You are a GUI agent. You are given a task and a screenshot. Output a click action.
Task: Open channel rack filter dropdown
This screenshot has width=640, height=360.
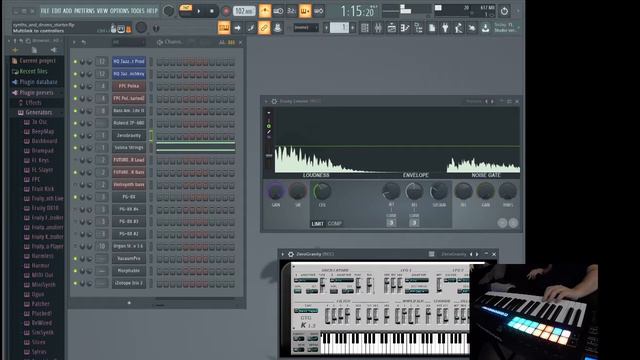coord(129,42)
